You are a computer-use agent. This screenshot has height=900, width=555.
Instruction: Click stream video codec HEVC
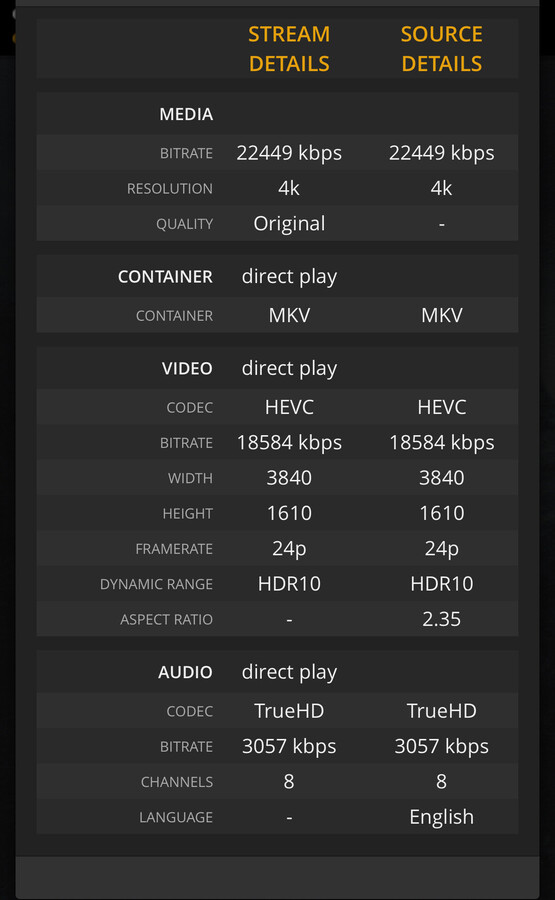pos(289,407)
